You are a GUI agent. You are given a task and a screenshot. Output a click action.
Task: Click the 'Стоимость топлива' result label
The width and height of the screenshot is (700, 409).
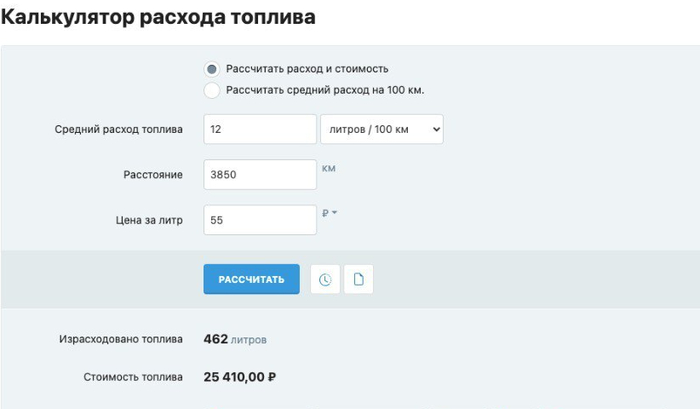(132, 377)
